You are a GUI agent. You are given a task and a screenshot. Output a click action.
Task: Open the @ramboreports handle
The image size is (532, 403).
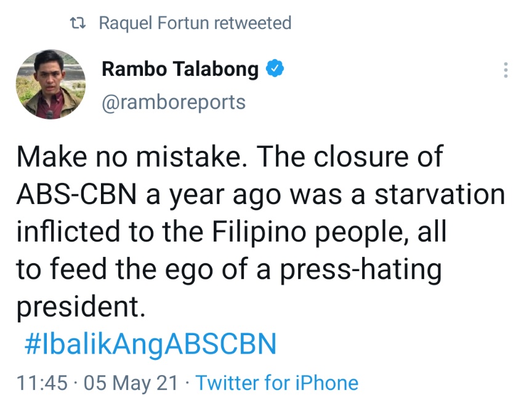point(173,102)
